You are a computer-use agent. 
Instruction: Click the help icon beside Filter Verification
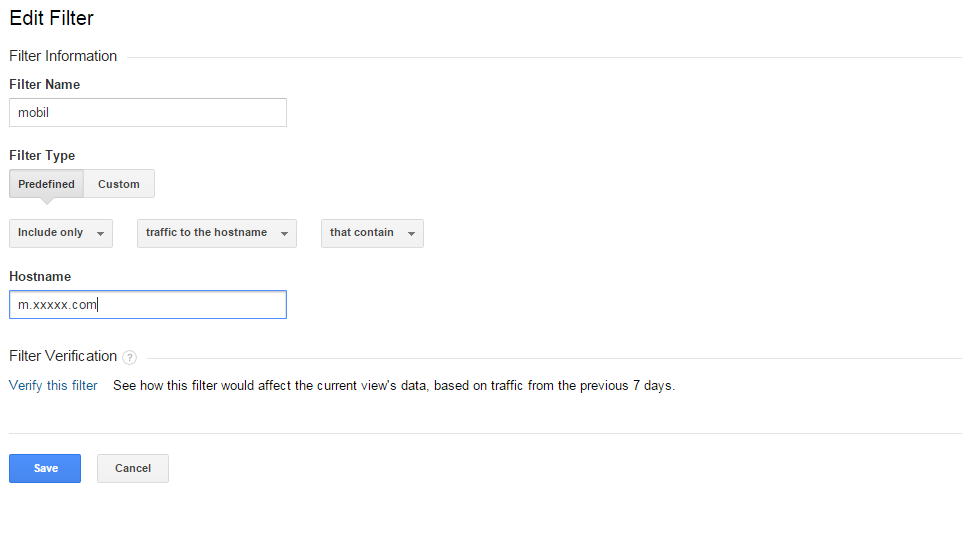(130, 357)
